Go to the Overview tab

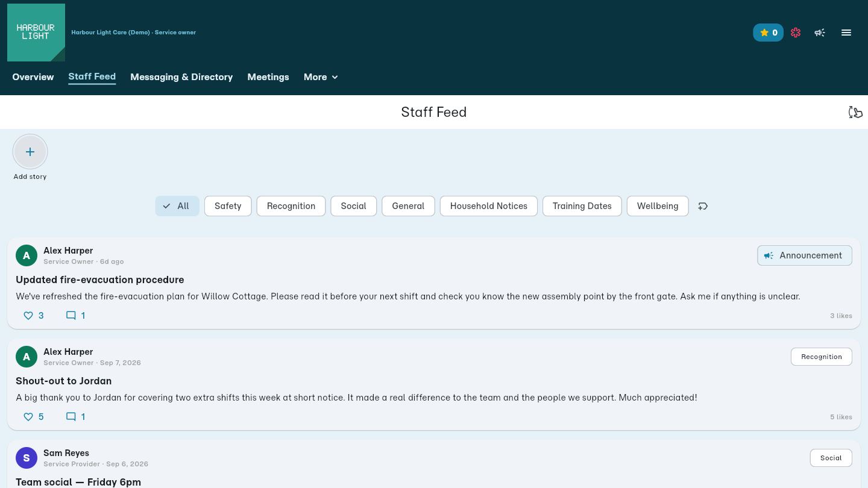pos(33,77)
